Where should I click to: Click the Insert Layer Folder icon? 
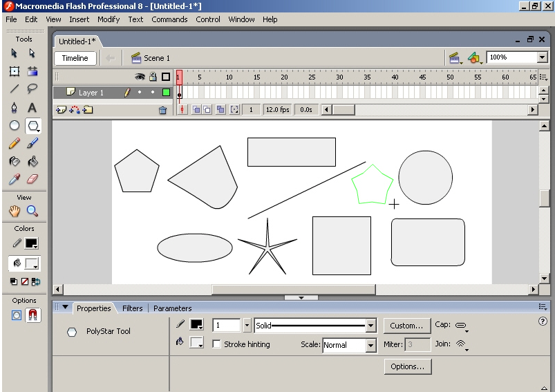pyautogui.click(x=88, y=110)
